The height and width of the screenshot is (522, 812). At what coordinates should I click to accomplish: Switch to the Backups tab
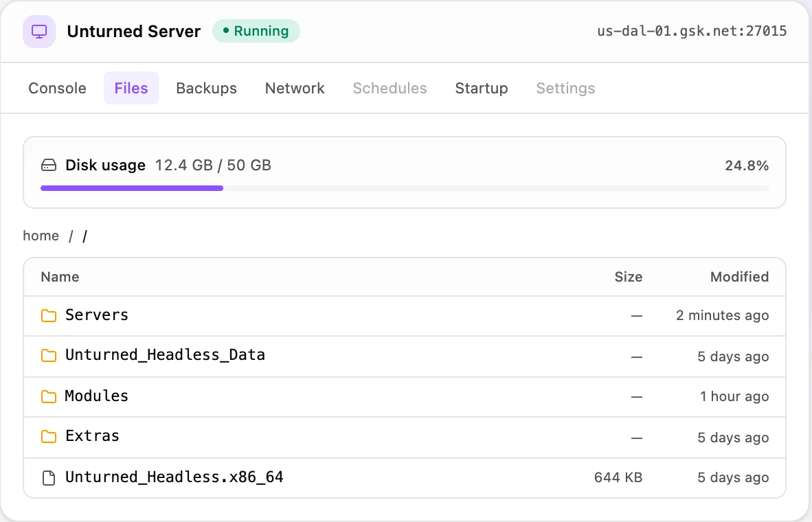[207, 88]
